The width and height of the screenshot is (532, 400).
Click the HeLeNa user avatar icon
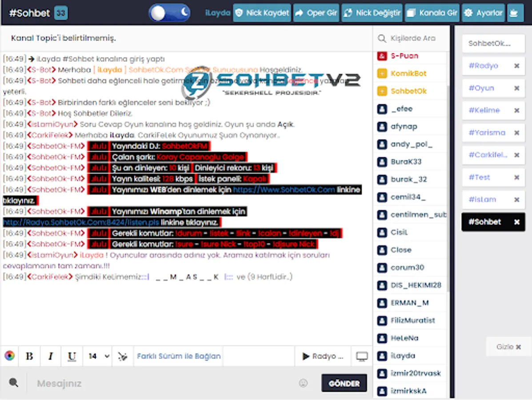[382, 338]
